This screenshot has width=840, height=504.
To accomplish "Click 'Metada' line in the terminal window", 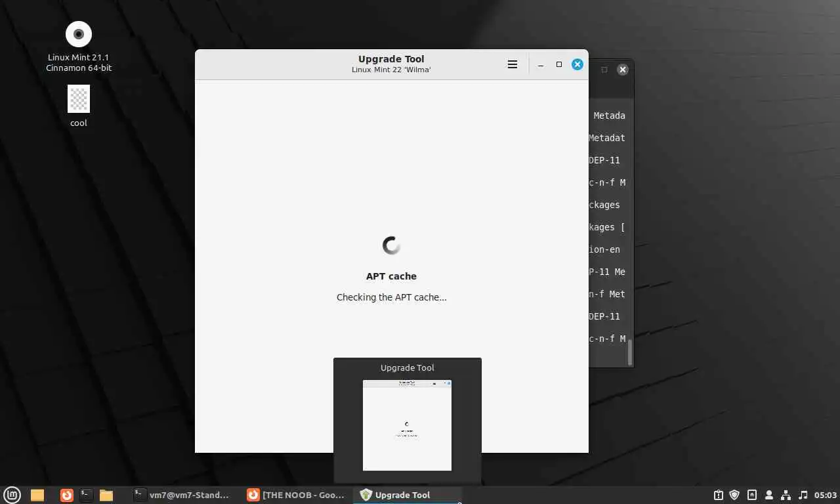I will pyautogui.click(x=609, y=115).
